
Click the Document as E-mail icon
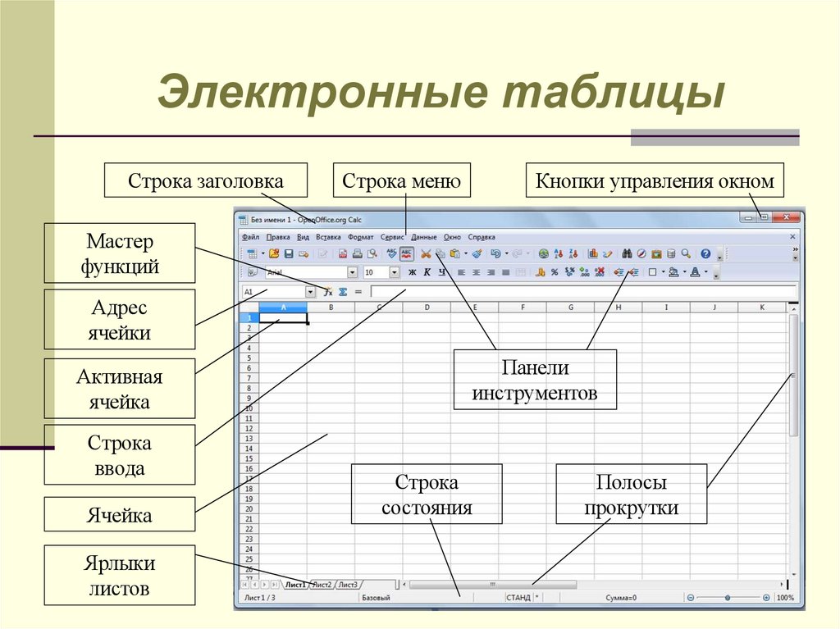pyautogui.click(x=304, y=254)
